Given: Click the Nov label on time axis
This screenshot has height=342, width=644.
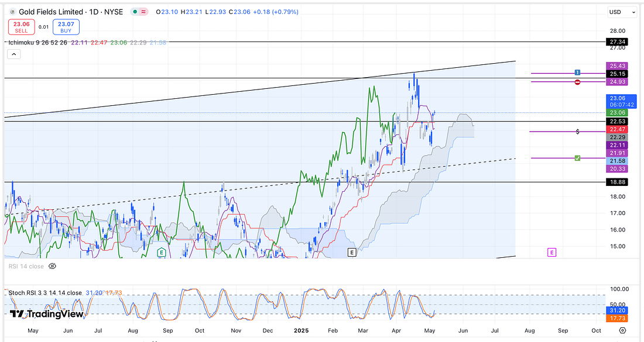Looking at the screenshot, I should point(236,330).
